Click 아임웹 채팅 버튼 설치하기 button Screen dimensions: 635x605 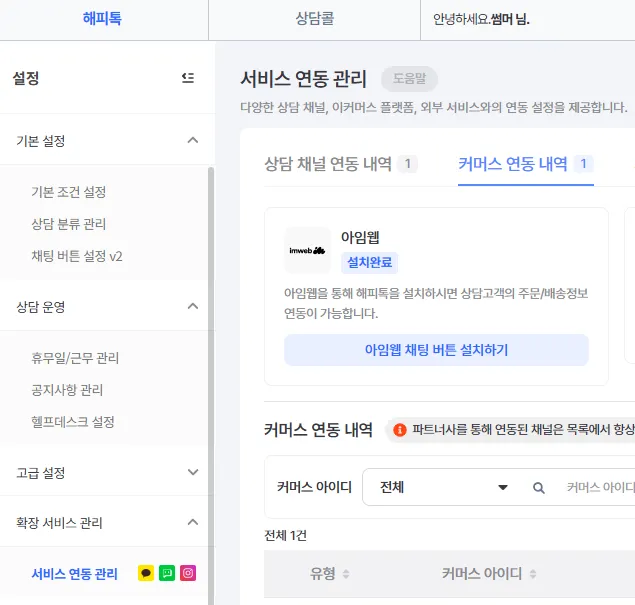pos(436,350)
